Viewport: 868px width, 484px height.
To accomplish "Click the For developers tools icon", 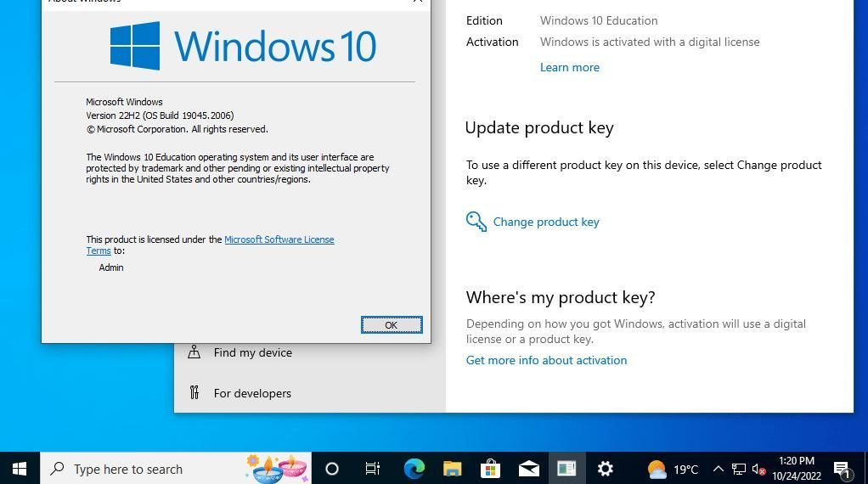I will pos(194,393).
